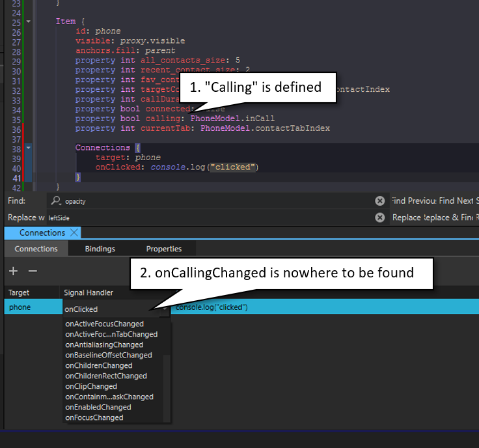Remove selected connection with minus icon
This screenshot has width=479, height=448.
click(x=33, y=271)
